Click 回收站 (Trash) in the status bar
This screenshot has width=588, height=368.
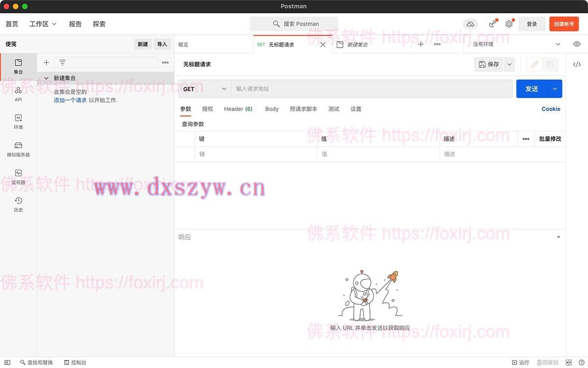[x=547, y=363]
